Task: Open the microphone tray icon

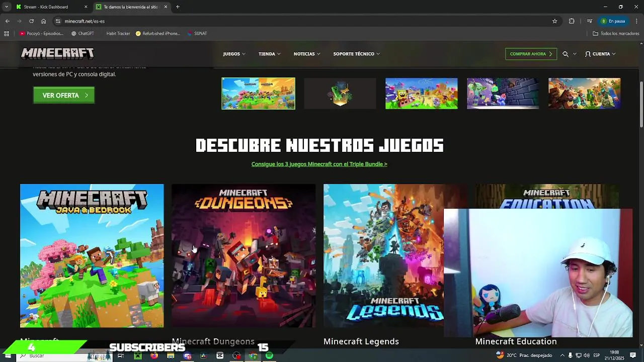Action: [x=571, y=355]
